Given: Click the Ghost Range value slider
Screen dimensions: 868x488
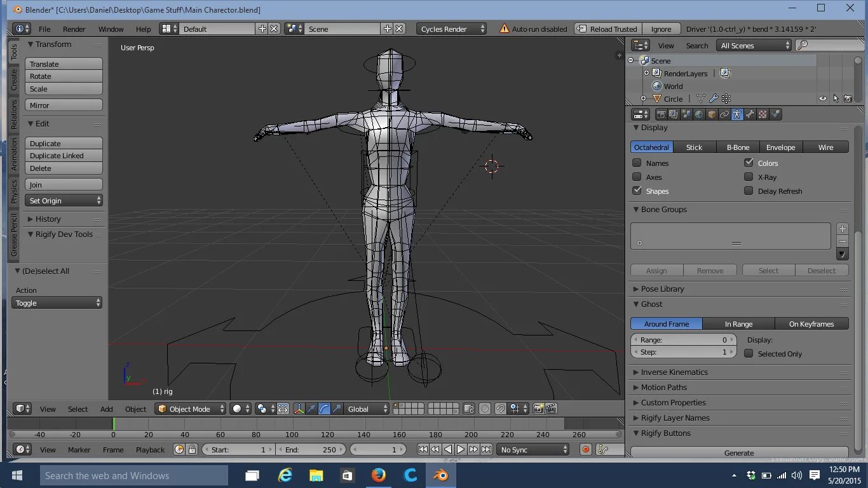Looking at the screenshot, I should (683, 340).
